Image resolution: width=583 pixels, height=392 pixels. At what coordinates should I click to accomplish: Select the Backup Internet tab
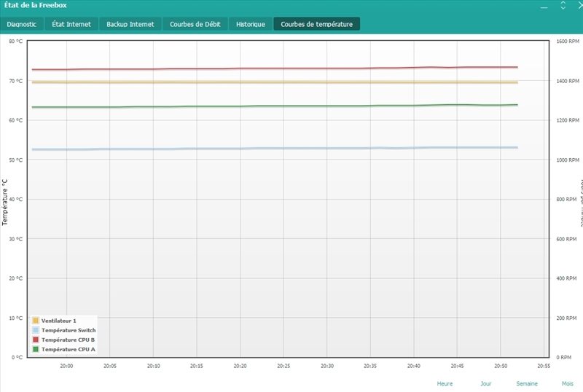click(x=130, y=24)
